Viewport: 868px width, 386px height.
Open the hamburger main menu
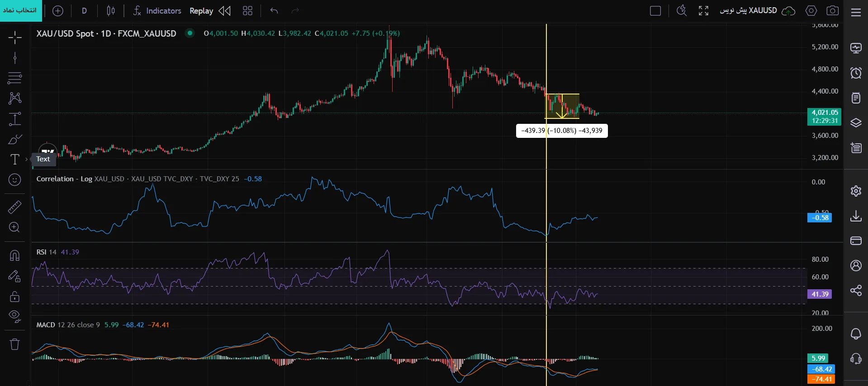856,12
